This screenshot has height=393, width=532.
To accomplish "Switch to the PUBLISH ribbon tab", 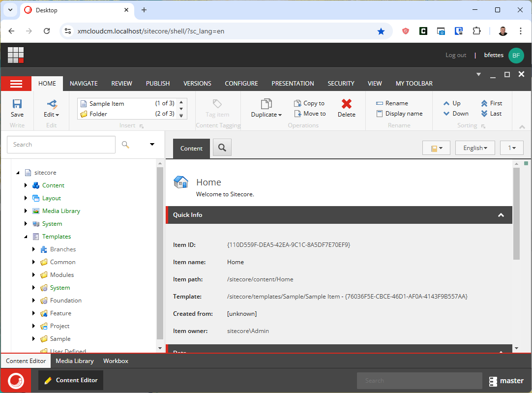I will click(158, 84).
